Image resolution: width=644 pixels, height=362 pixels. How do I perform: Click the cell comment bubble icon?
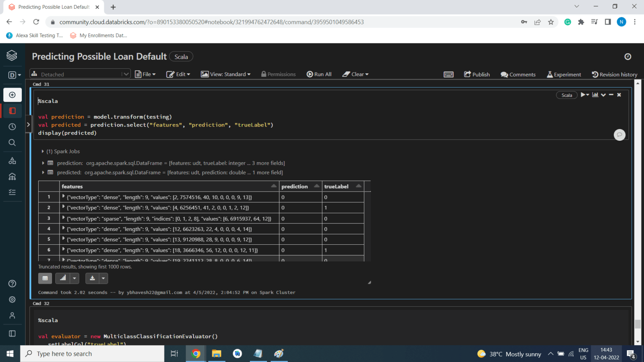(x=619, y=134)
